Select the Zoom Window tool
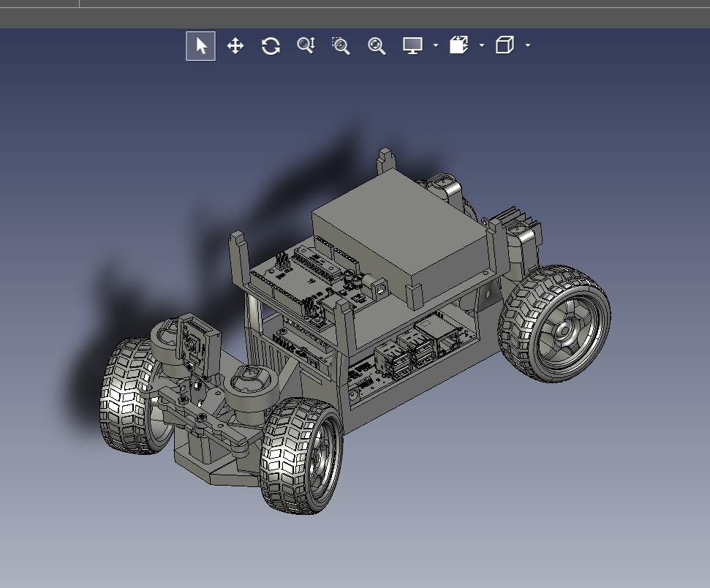This screenshot has height=588, width=710. pyautogui.click(x=341, y=46)
